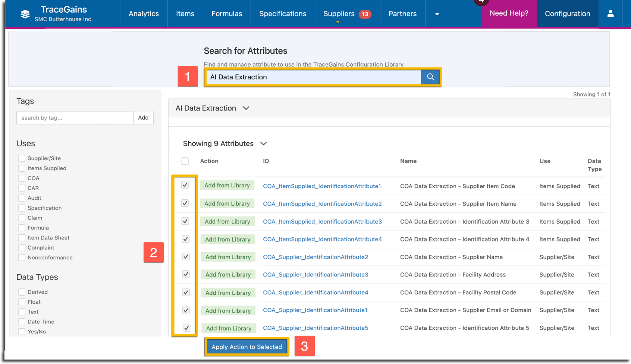Open the COA_ItemSupplied_IdentificationAttribute1 link
This screenshot has width=631, height=364.
(x=322, y=186)
